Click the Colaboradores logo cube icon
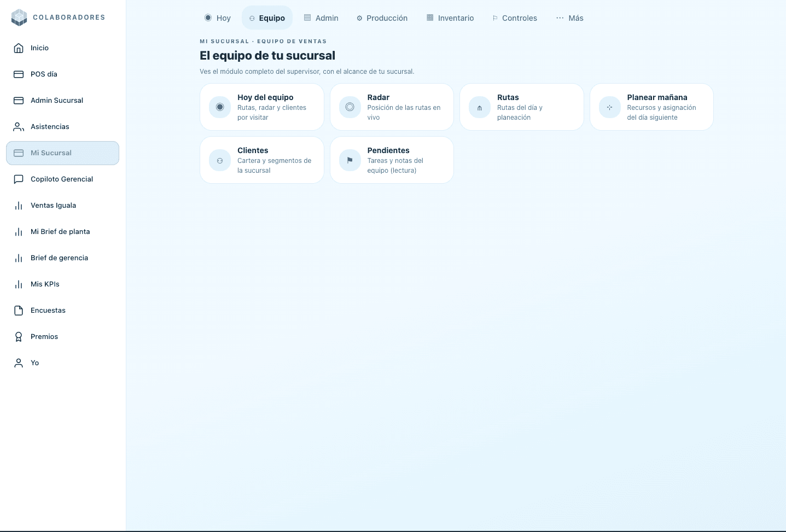Image resolution: width=786 pixels, height=532 pixels. pos(19,17)
